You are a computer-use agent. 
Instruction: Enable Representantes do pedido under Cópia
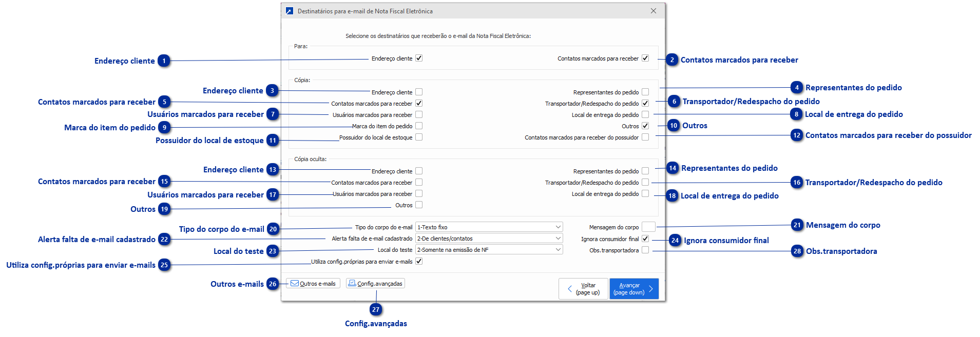[645, 92]
